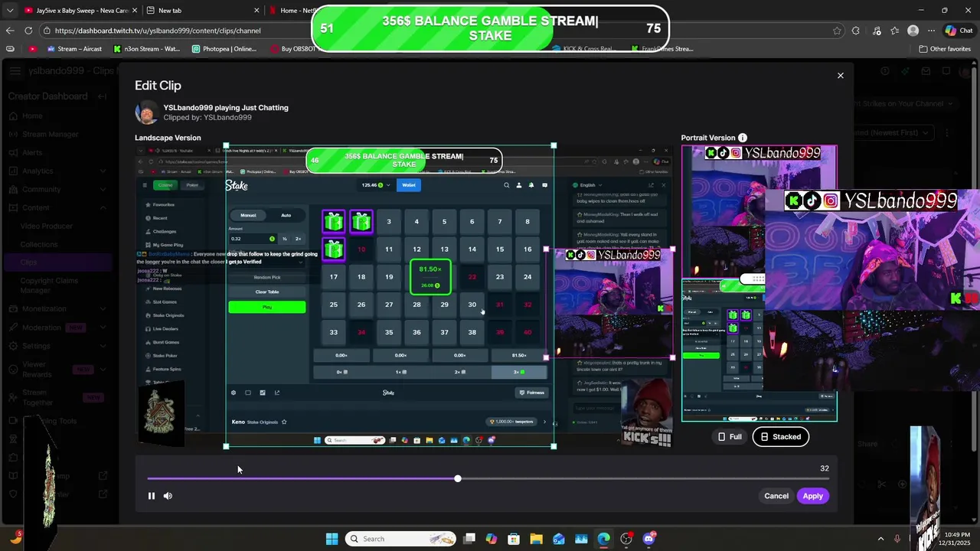This screenshot has height=551, width=980.
Task: Open the browser Settings and more menu
Action: click(x=932, y=31)
